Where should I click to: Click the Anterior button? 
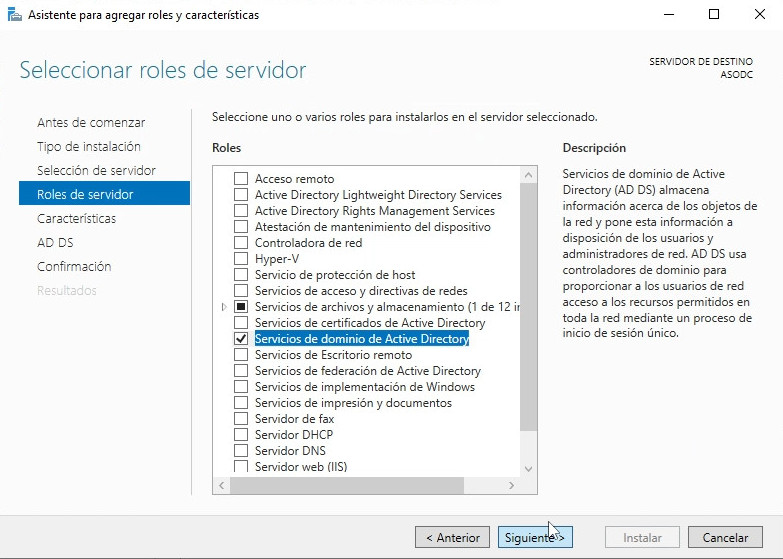point(453,538)
